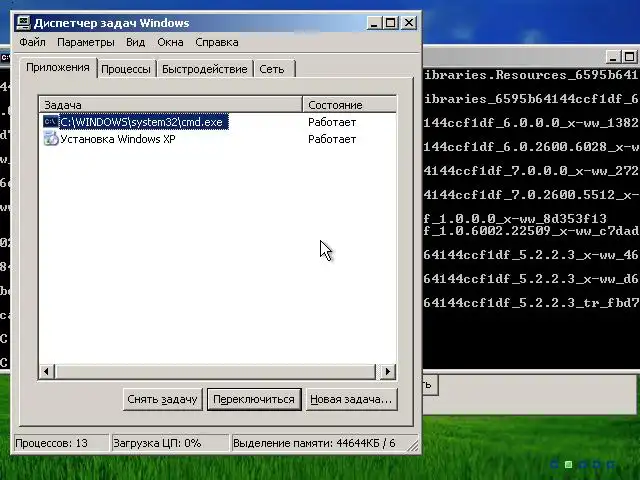Click the right arrow of horizontal scrollbar

click(388, 371)
